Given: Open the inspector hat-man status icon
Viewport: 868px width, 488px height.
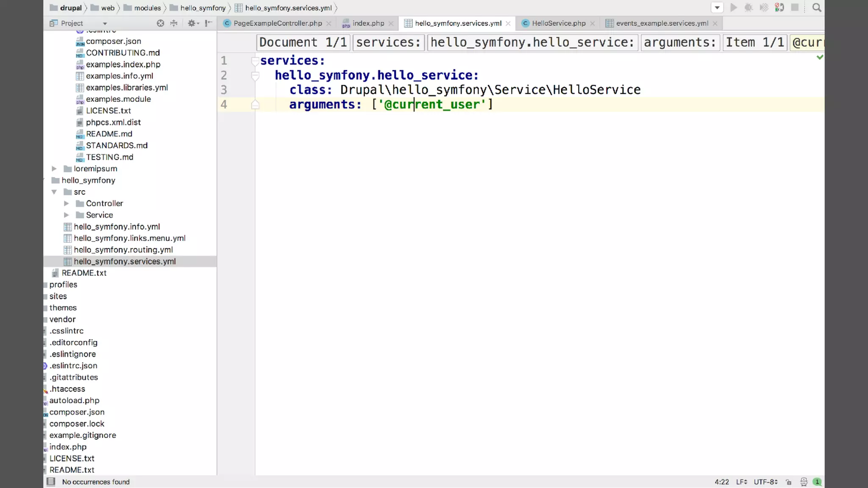Looking at the screenshot, I should [x=804, y=482].
